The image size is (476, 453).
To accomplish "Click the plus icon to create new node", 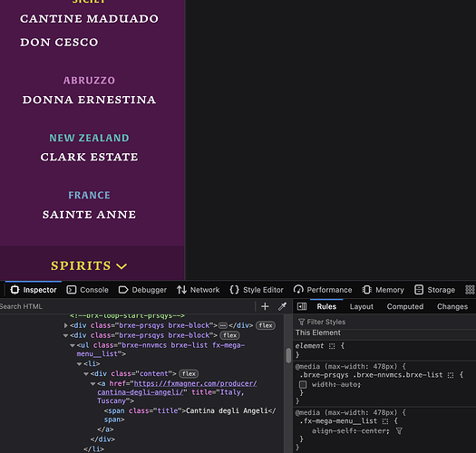I will (x=265, y=306).
